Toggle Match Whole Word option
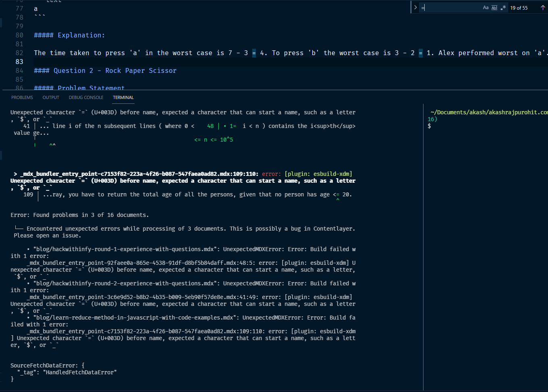The height and width of the screenshot is (392, 548). tap(494, 8)
